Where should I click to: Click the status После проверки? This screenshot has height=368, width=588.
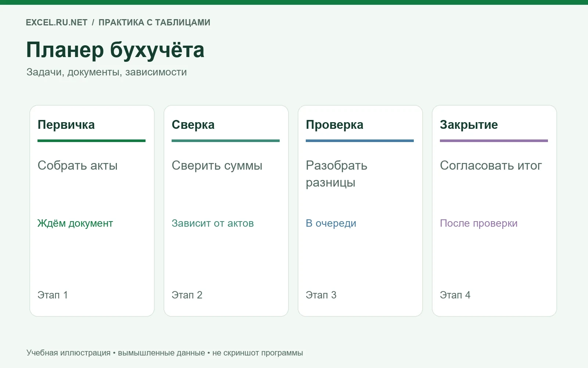[x=479, y=223]
